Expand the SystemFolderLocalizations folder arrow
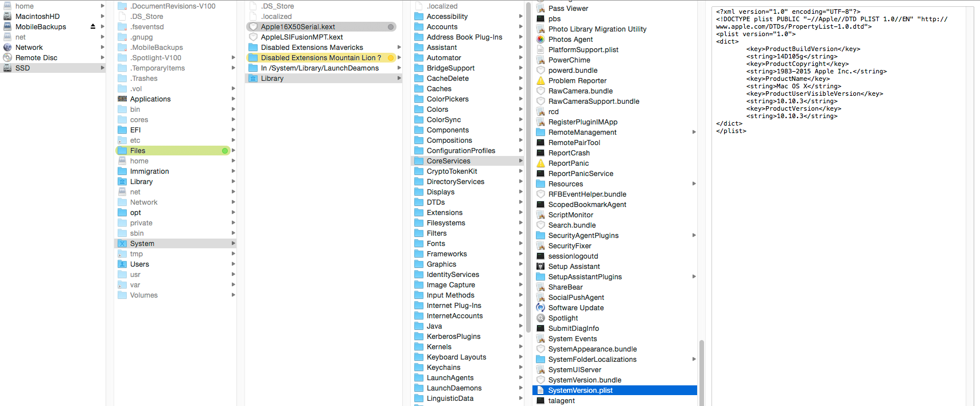 coord(694,360)
